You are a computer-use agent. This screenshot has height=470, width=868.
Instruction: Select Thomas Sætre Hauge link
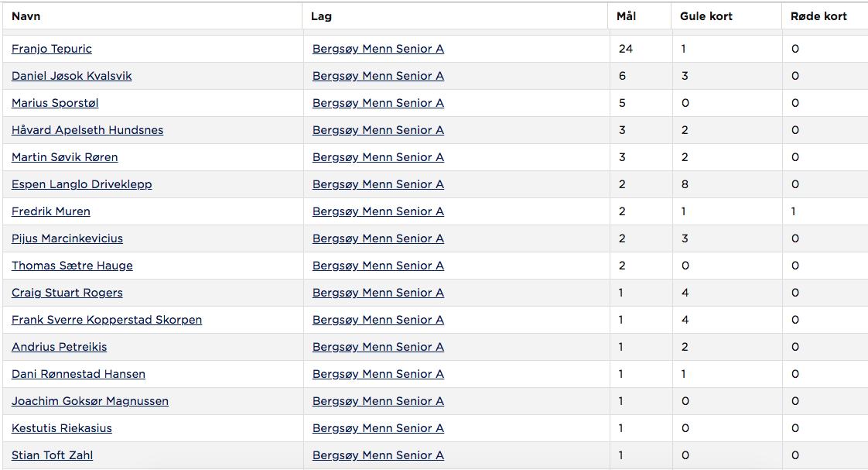[72, 266]
